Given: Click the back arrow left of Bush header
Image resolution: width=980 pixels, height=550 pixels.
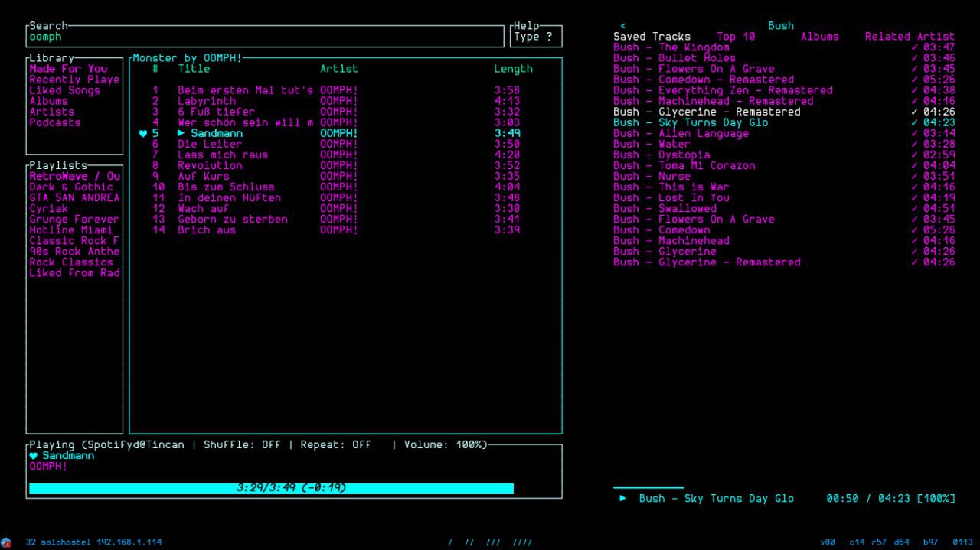Looking at the screenshot, I should point(623,26).
